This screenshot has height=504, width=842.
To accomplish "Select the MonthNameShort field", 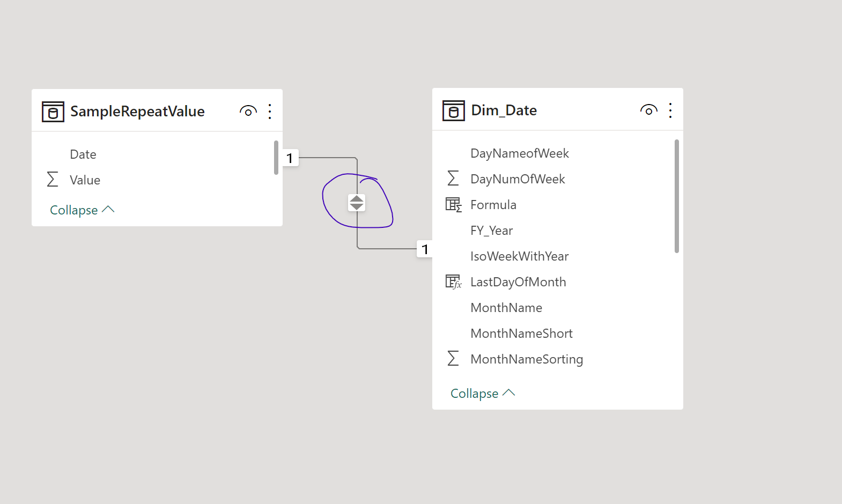I will click(521, 333).
